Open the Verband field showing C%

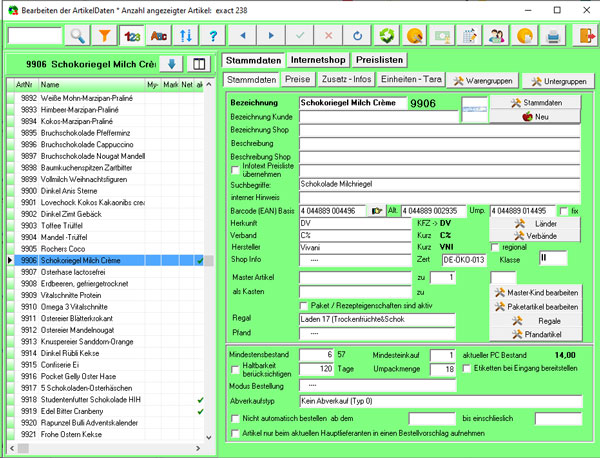[355, 235]
